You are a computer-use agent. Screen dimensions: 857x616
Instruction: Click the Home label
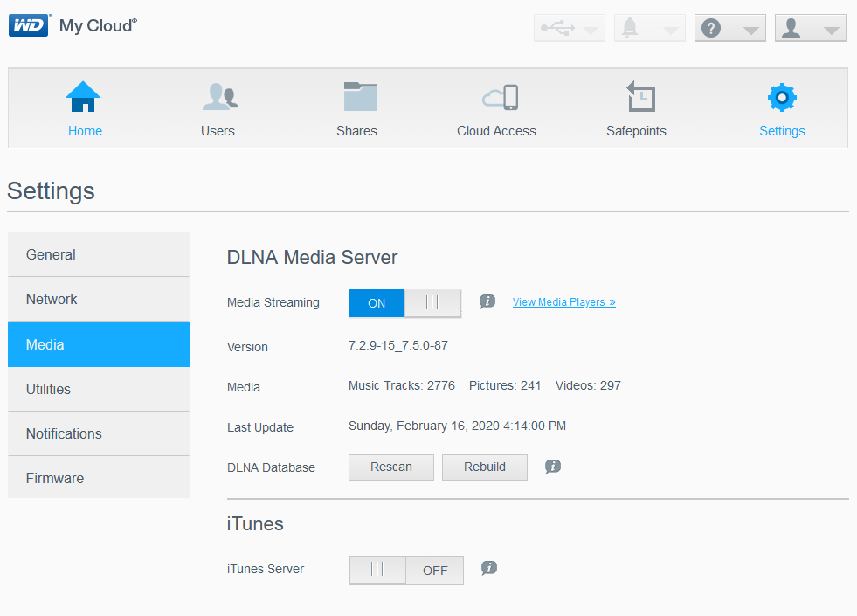click(x=86, y=131)
